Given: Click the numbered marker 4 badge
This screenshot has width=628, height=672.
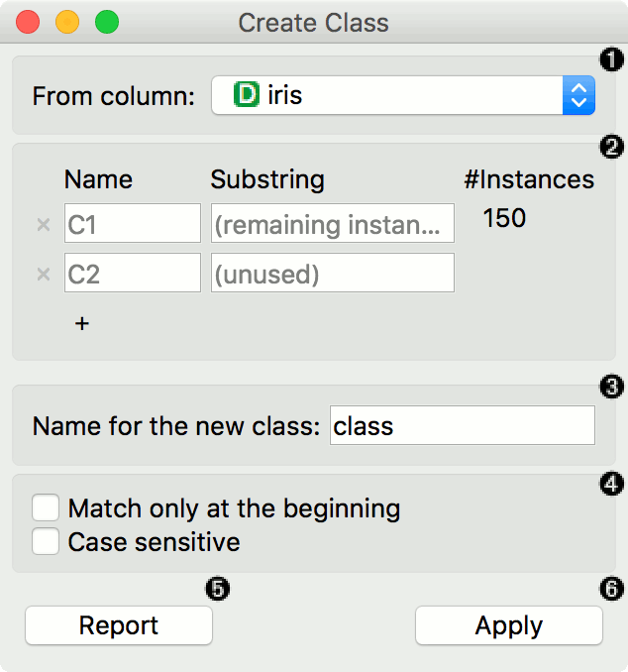Looking at the screenshot, I should pyautogui.click(x=611, y=484).
